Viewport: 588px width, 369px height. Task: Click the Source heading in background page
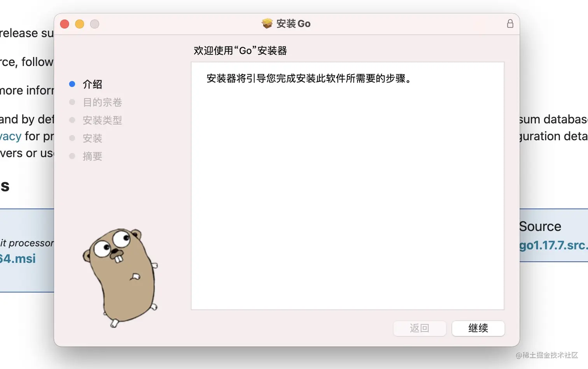[x=540, y=226]
